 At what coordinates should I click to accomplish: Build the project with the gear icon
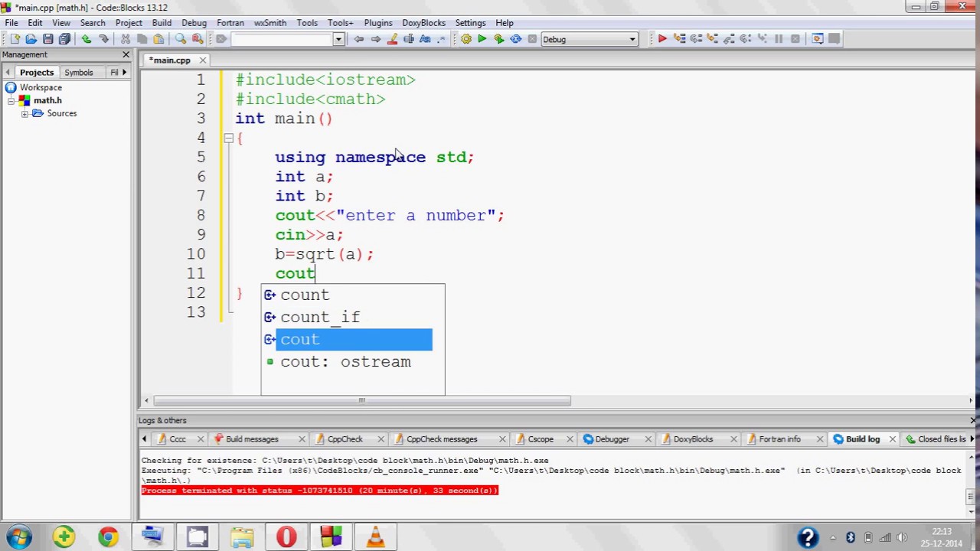pos(465,39)
